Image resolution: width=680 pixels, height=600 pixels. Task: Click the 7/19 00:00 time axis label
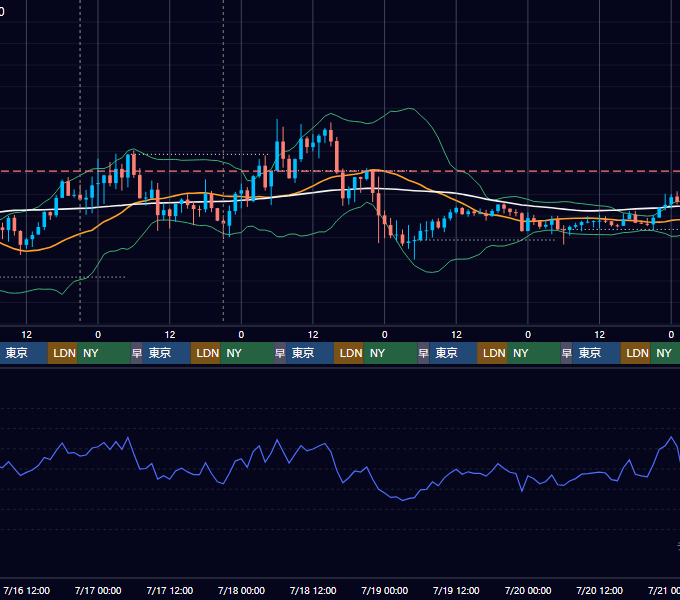click(x=385, y=590)
